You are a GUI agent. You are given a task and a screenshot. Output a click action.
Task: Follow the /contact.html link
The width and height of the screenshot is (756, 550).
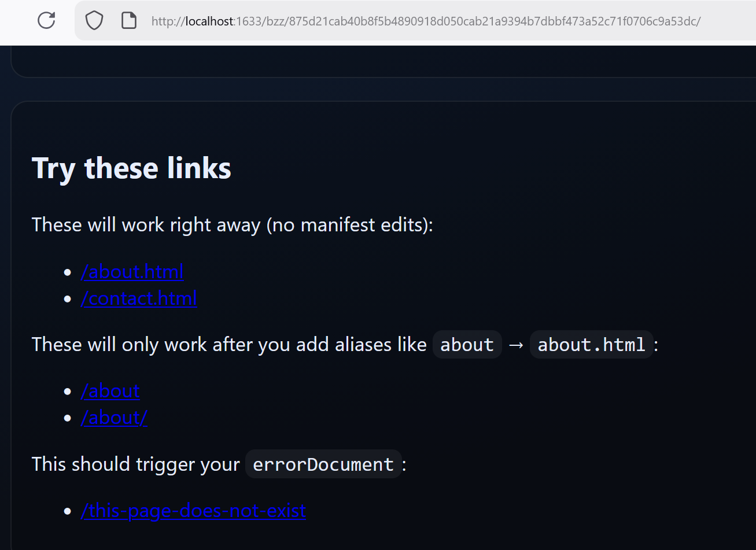(139, 298)
